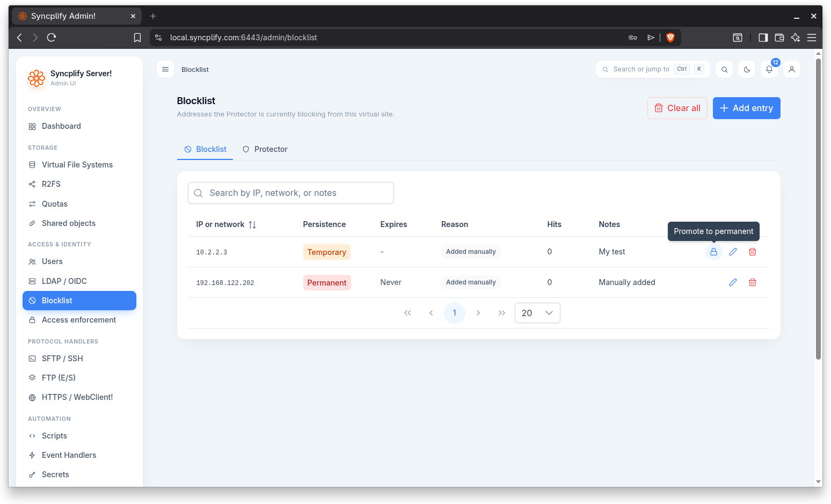This screenshot has height=504, width=831.
Task: Select the Blocklist tab
Action: coord(205,149)
